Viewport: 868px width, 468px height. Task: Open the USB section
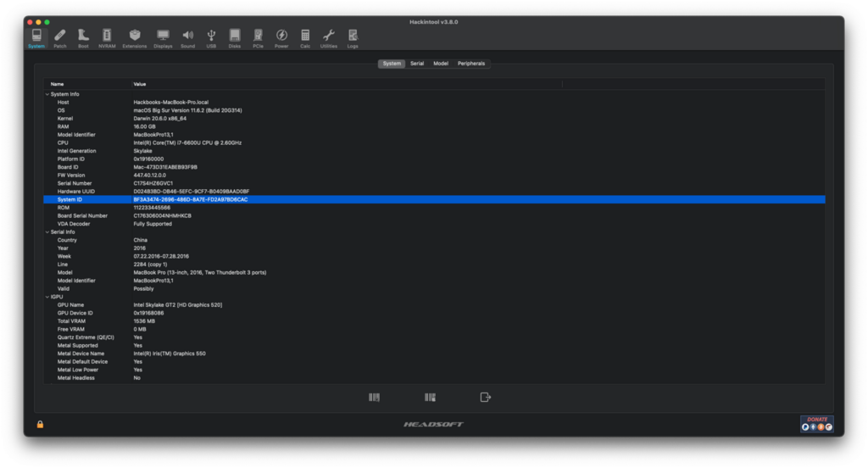[x=211, y=39]
